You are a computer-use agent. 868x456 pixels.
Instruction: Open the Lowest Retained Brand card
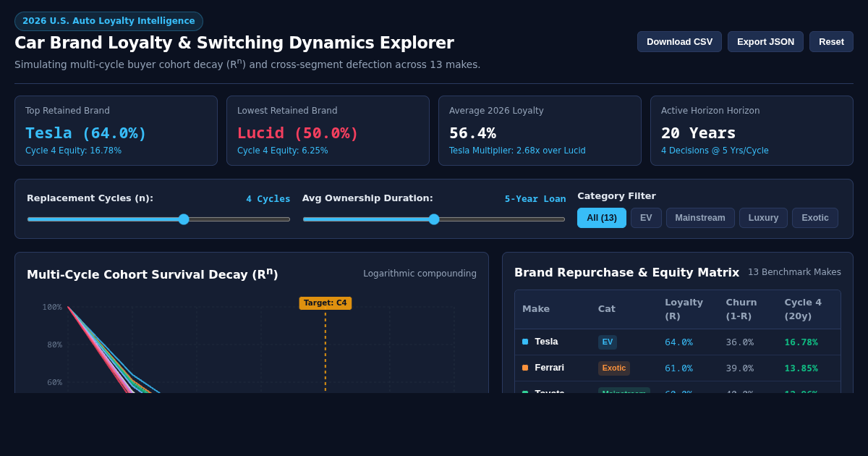pos(328,131)
